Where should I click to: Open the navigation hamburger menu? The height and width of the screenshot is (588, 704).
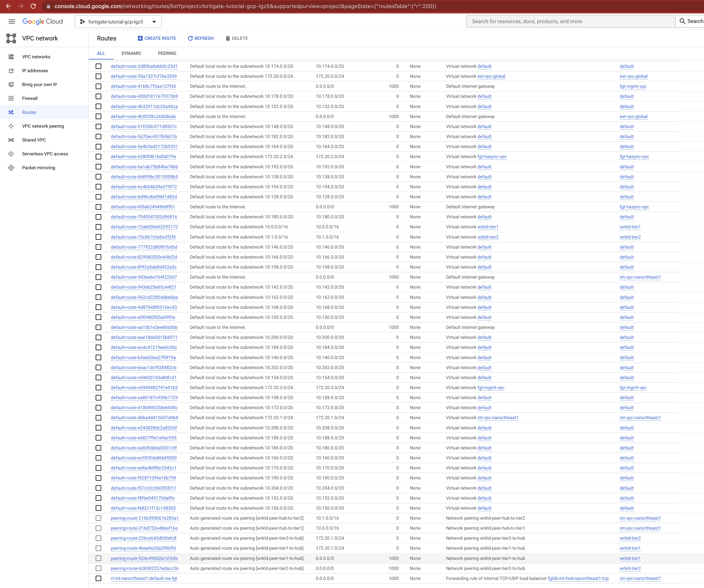click(x=12, y=21)
